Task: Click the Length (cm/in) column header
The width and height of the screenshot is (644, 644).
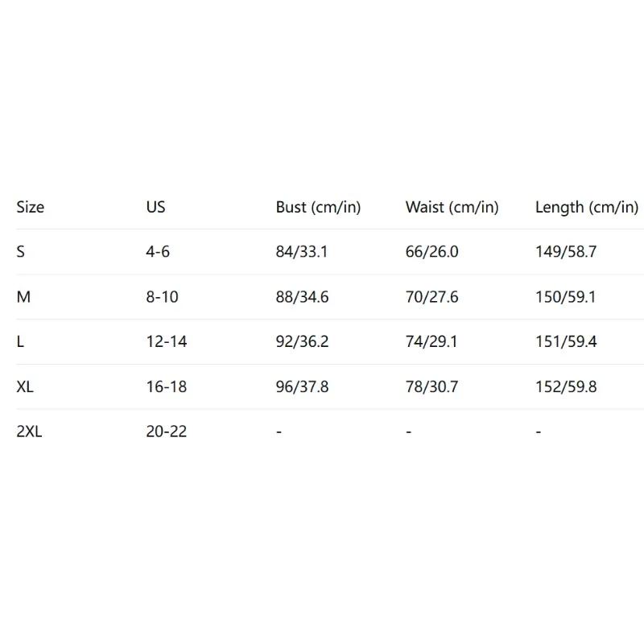Action: pyautogui.click(x=586, y=208)
